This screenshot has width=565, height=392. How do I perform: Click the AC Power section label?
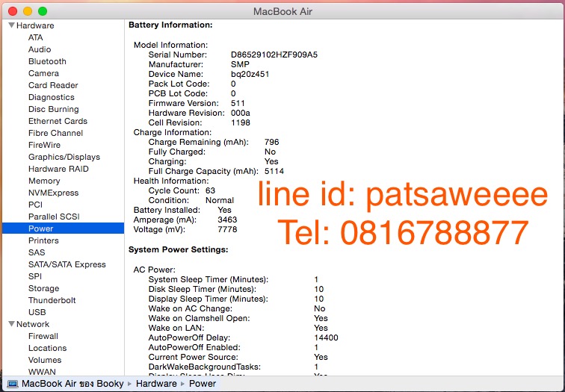pyautogui.click(x=154, y=270)
